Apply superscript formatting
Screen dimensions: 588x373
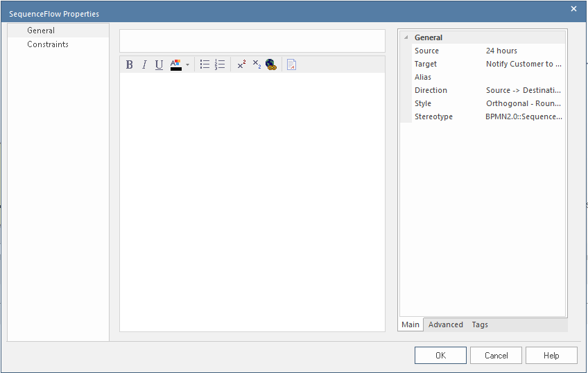pyautogui.click(x=241, y=64)
